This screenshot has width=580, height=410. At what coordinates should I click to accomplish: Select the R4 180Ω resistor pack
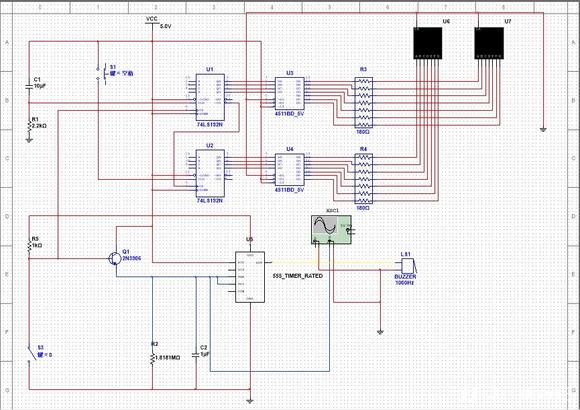pyautogui.click(x=364, y=179)
